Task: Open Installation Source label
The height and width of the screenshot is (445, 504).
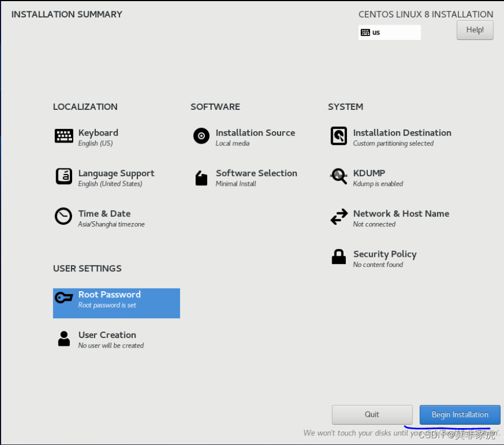Action: (255, 133)
